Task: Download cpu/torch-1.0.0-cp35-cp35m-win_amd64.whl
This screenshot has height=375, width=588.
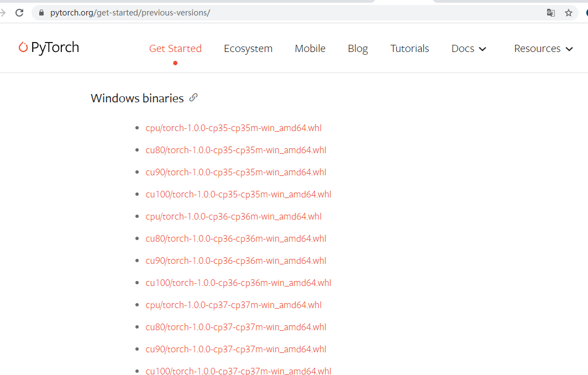Action: click(x=233, y=128)
